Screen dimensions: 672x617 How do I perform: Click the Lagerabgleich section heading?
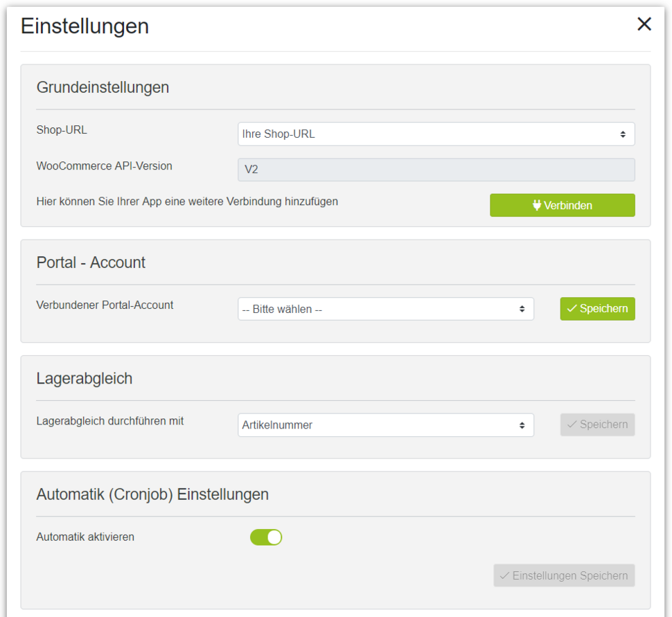click(85, 379)
